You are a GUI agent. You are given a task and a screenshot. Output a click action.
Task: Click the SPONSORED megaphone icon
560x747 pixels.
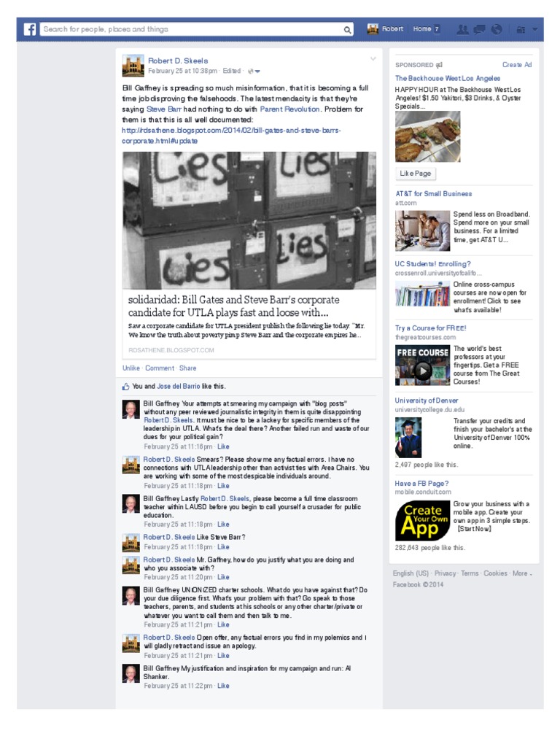(x=439, y=65)
